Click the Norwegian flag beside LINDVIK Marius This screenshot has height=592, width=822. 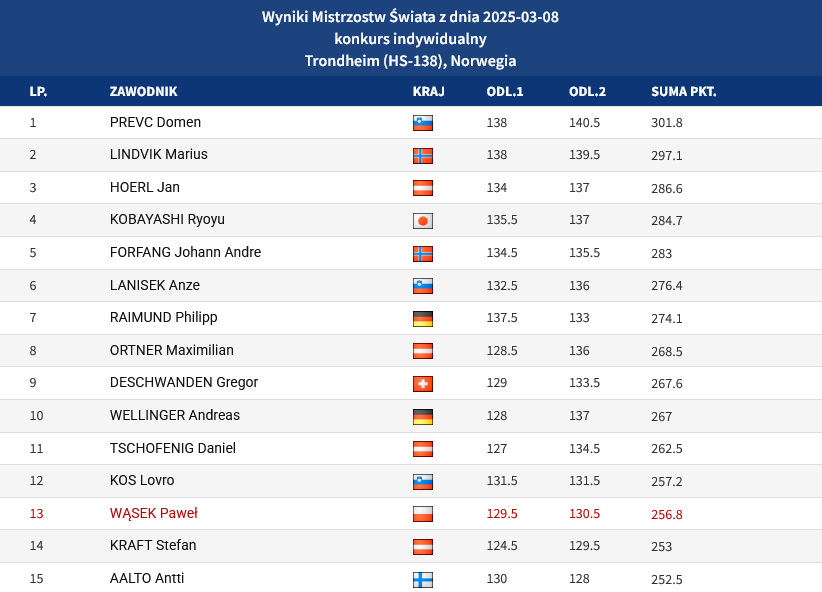tap(423, 155)
